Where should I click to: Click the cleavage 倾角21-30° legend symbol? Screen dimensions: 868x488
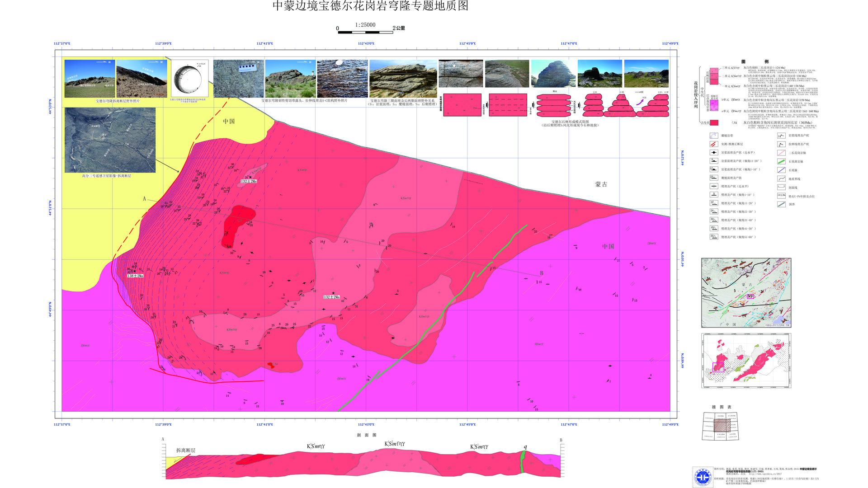(x=714, y=211)
